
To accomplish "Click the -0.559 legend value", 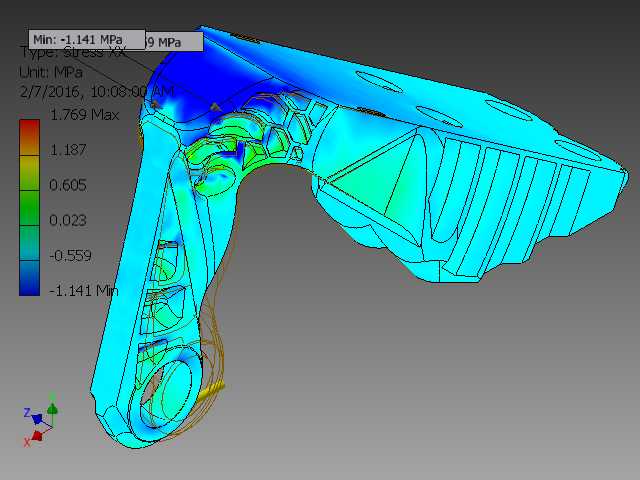I will point(70,256).
